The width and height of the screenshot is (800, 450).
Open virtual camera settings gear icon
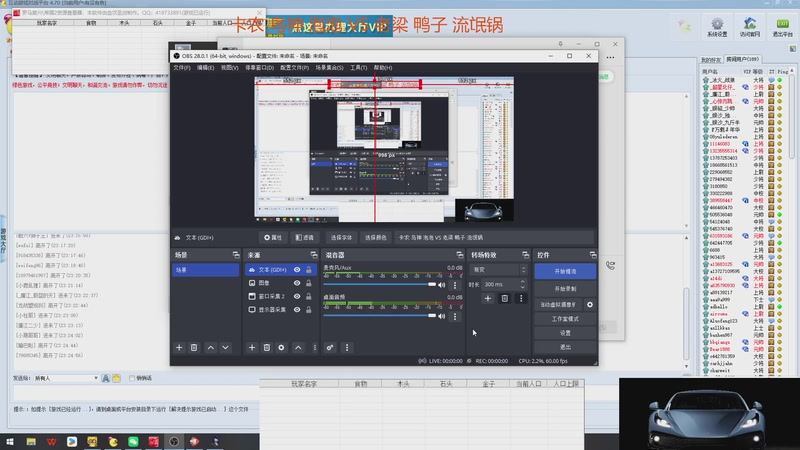pyautogui.click(x=590, y=305)
